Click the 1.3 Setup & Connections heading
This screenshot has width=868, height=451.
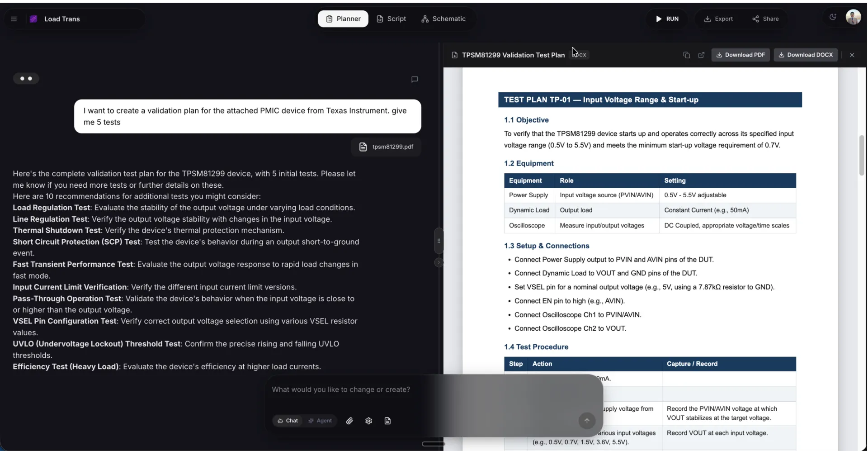click(x=547, y=246)
